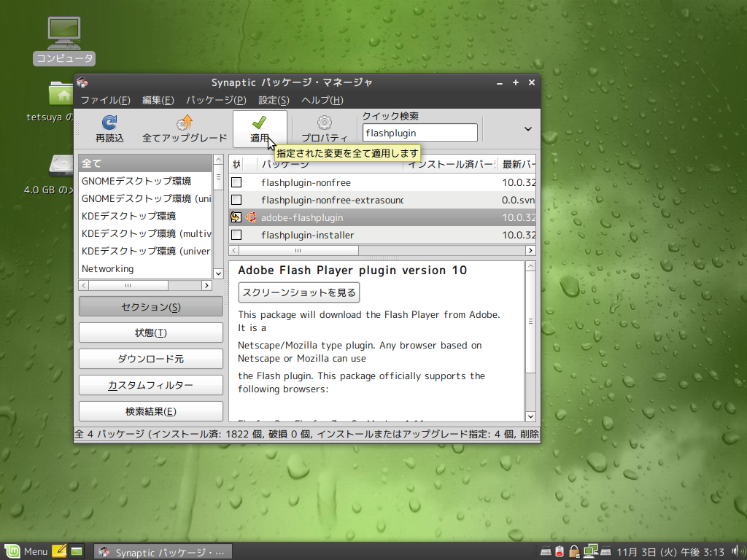Open the network monitors tray icon
Screen dimensions: 747x560
[x=591, y=551]
